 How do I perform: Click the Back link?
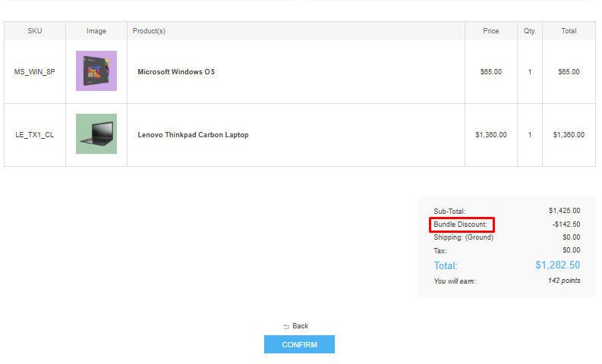click(301, 326)
